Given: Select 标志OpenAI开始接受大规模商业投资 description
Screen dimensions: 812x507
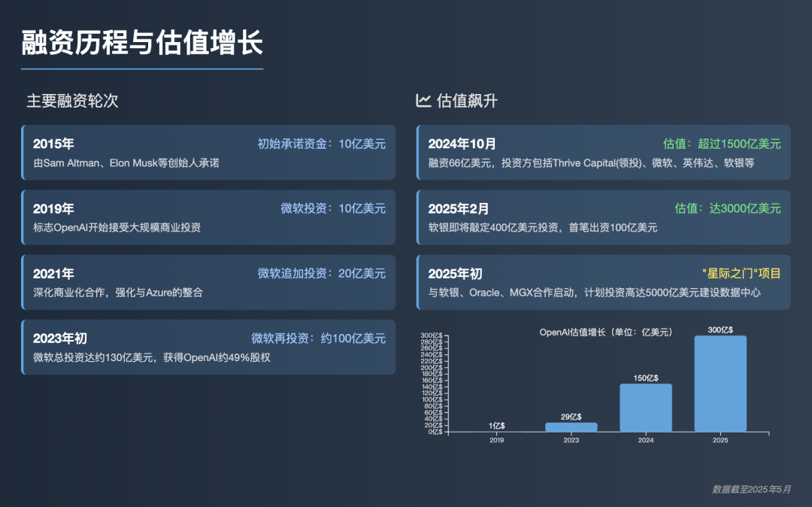Looking at the screenshot, I should tap(117, 228).
